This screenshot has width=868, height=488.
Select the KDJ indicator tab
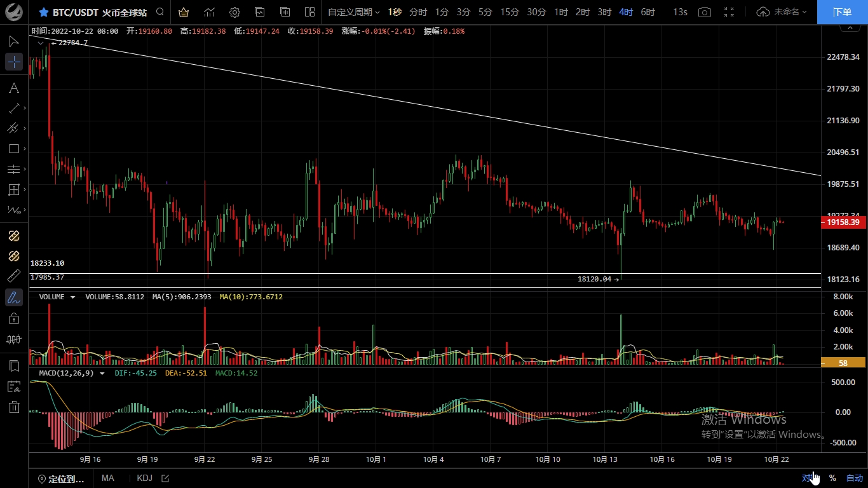[x=144, y=478]
